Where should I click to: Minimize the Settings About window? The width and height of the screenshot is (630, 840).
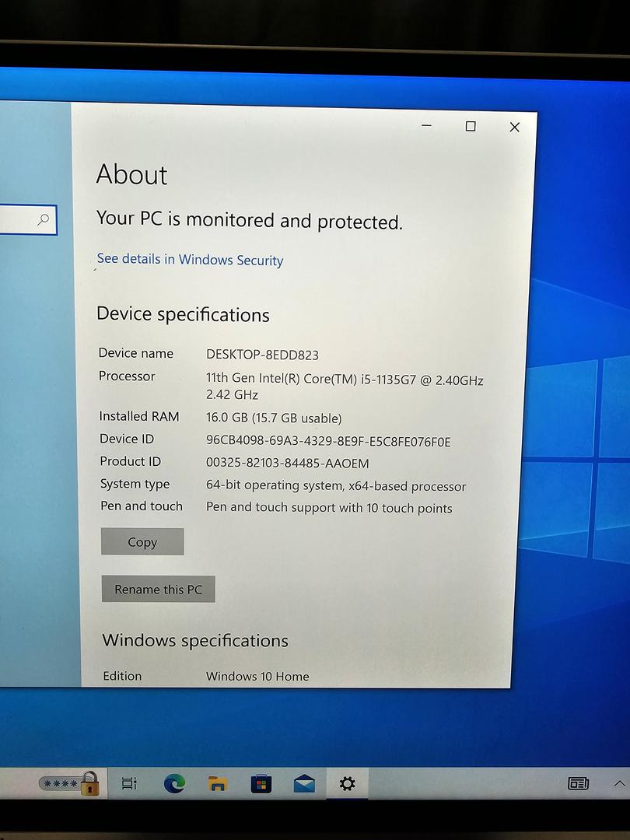[426, 126]
